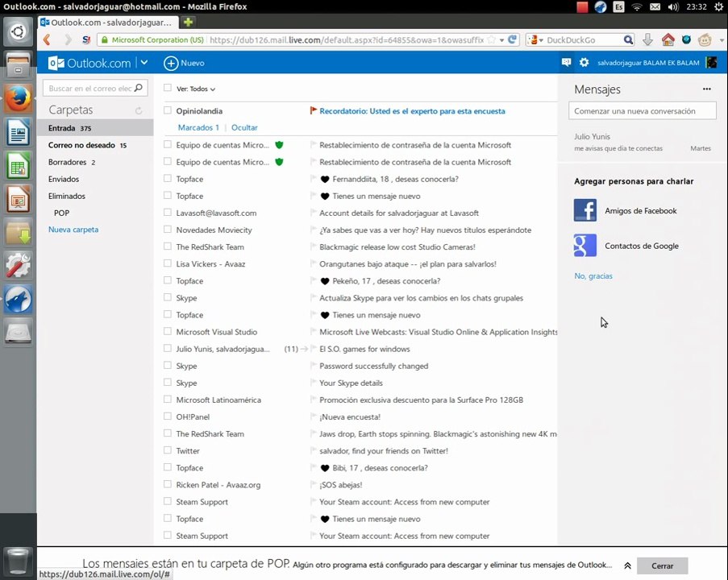Open the Trash in the dock

[x=18, y=561]
